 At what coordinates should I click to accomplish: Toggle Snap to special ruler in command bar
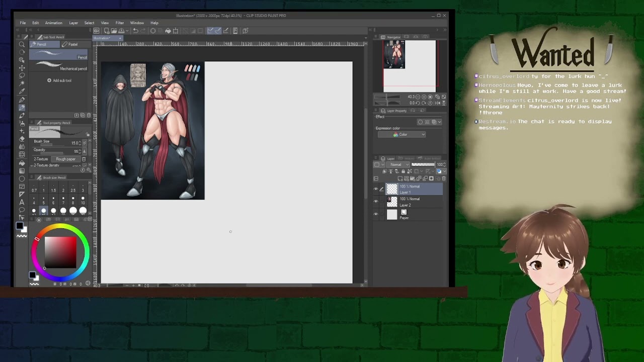(217, 31)
